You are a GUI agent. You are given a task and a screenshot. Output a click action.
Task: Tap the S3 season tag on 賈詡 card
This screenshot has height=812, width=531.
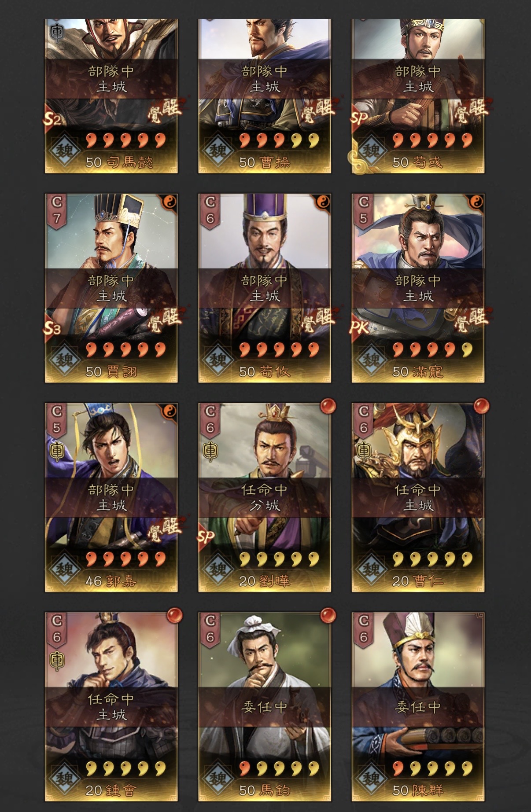(x=52, y=327)
